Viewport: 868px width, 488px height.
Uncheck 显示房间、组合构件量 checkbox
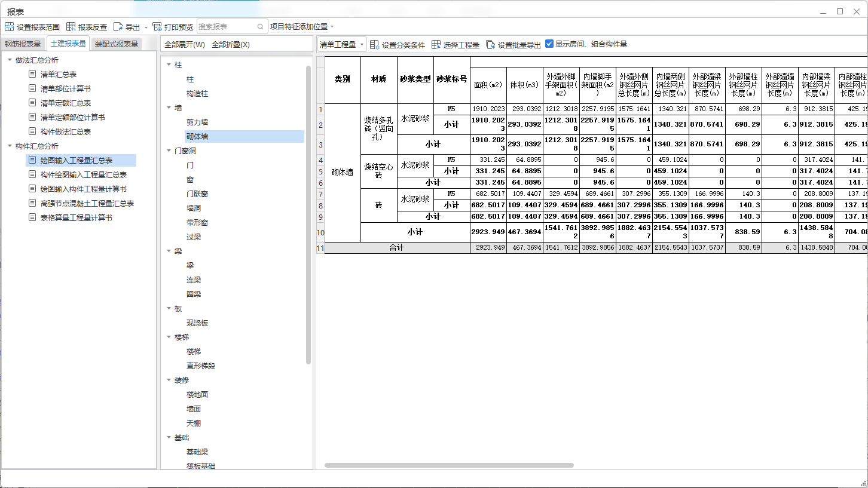pos(549,44)
